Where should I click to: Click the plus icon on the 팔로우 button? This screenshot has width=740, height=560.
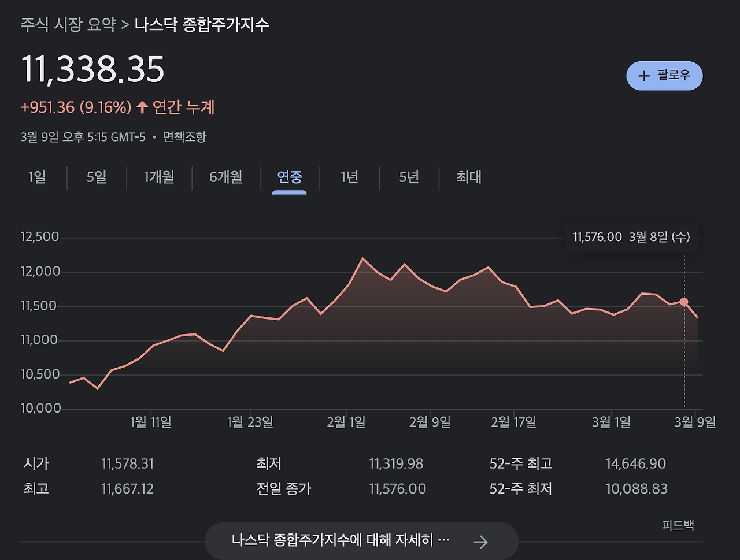644,76
